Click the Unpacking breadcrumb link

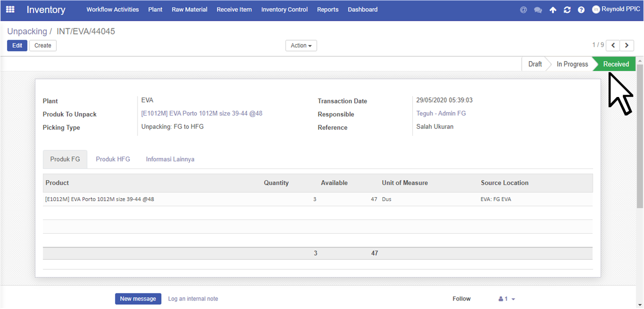coord(27,31)
